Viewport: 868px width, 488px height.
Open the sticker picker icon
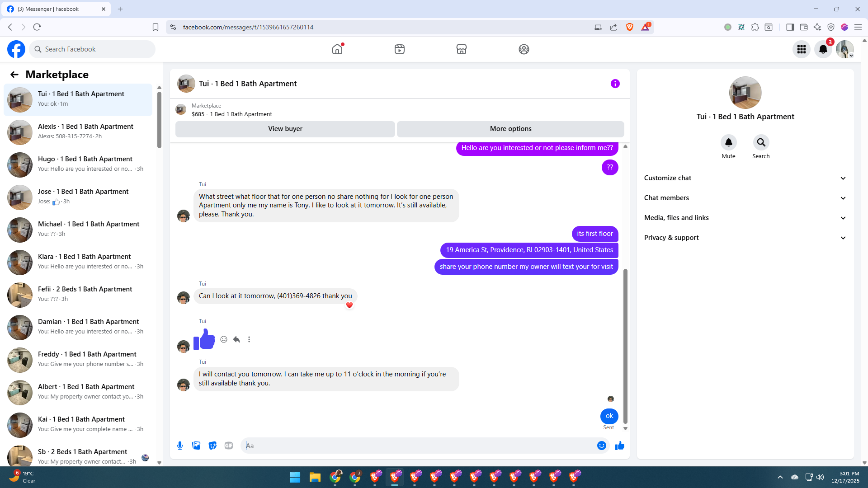pyautogui.click(x=212, y=446)
